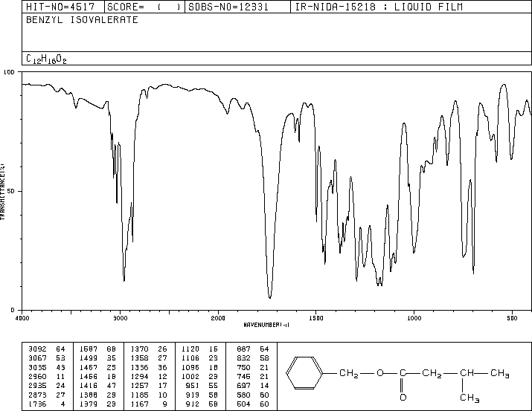This screenshot has width=532, height=411.
Task: Click the 1257 peak table entry
Action: point(149,386)
